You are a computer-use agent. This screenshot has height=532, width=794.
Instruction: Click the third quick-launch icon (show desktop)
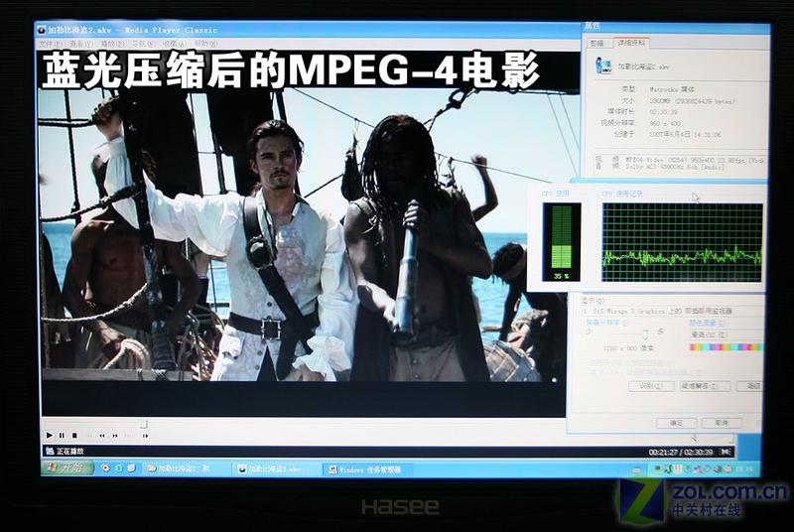(132, 468)
